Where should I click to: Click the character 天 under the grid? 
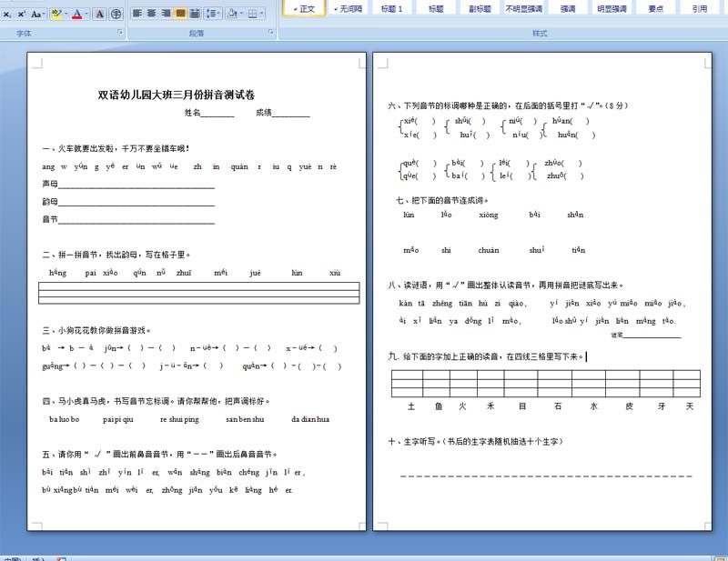pos(690,406)
